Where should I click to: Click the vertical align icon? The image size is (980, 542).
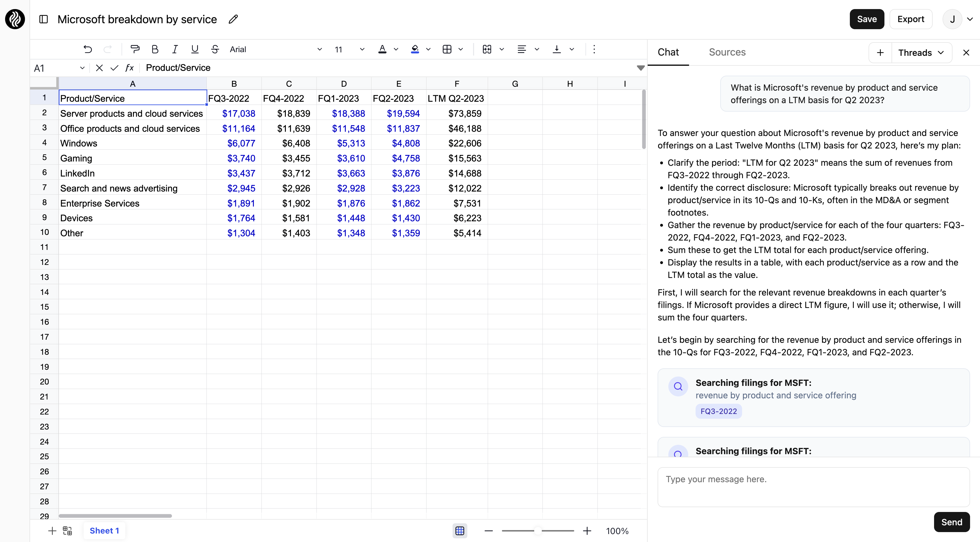coord(557,49)
